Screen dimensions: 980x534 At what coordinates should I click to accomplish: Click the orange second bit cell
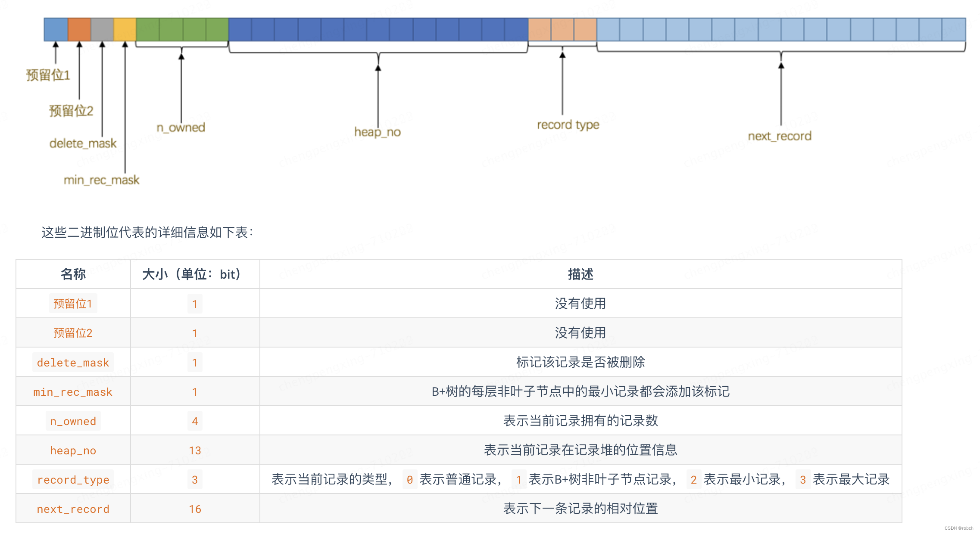point(79,29)
